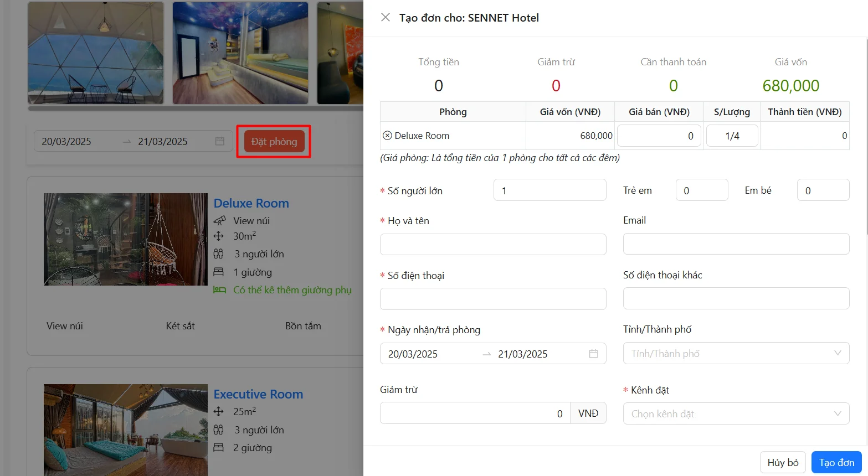Image resolution: width=868 pixels, height=476 pixels.
Task: Close the Tạo đơn drawer panel
Action: [x=386, y=18]
